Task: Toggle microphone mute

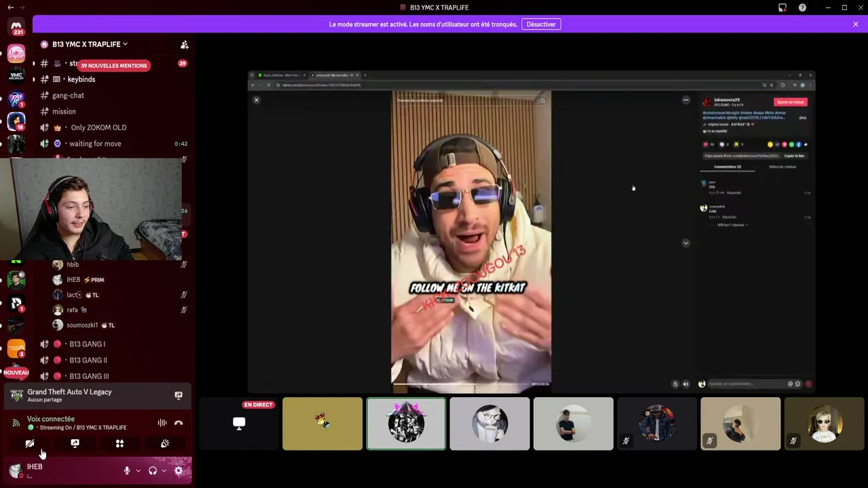Action: 127,470
